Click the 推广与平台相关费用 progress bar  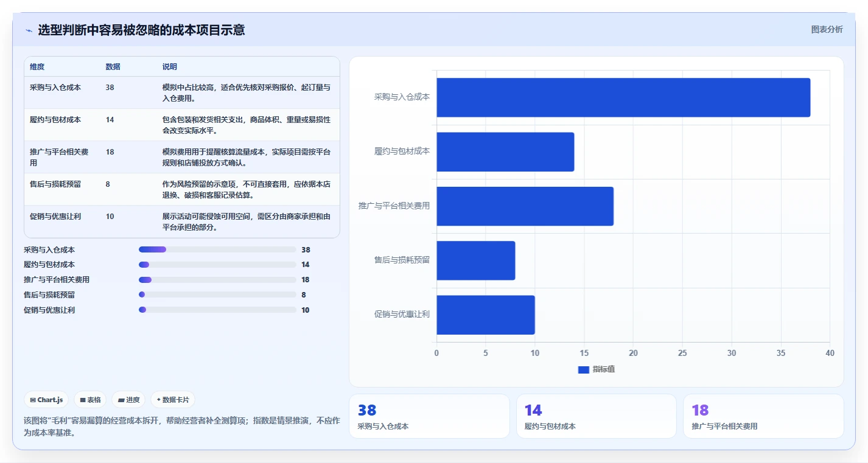pyautogui.click(x=217, y=280)
